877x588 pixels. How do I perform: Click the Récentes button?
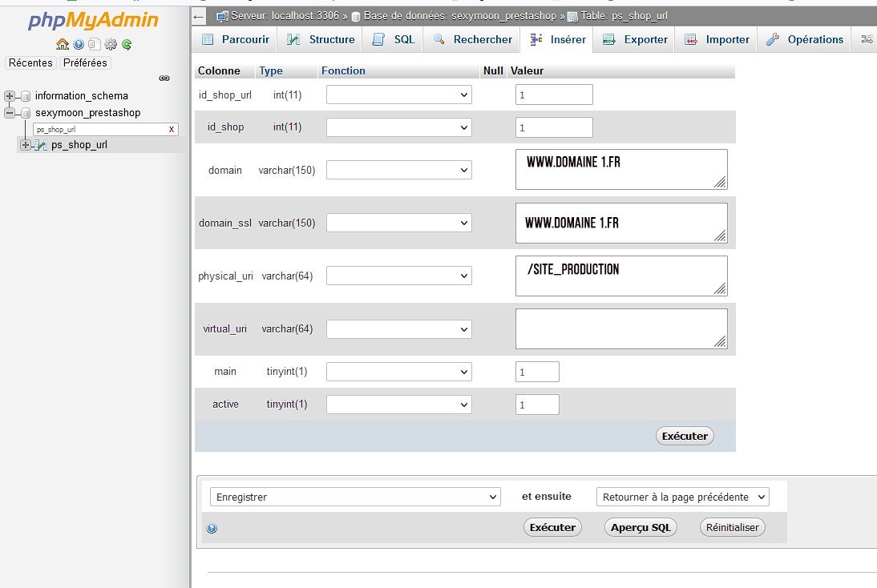point(30,62)
